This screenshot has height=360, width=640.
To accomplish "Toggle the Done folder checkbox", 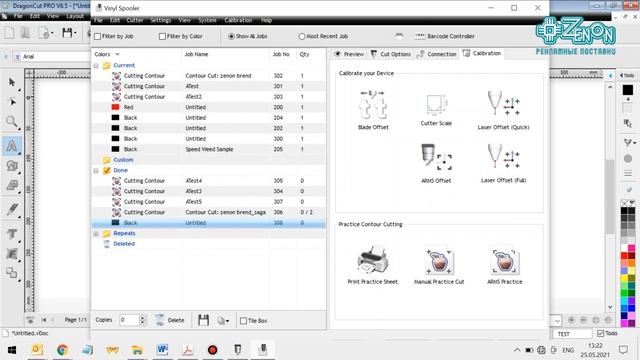I will pos(107,170).
